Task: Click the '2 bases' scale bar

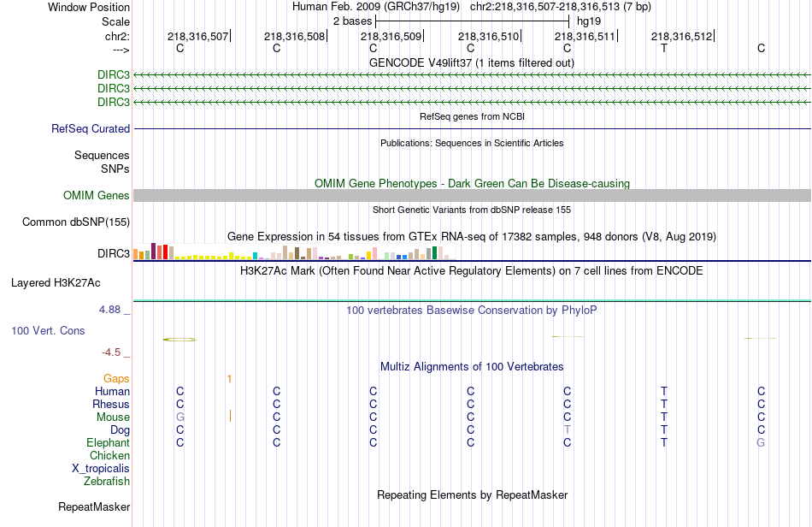Action: 473,21
